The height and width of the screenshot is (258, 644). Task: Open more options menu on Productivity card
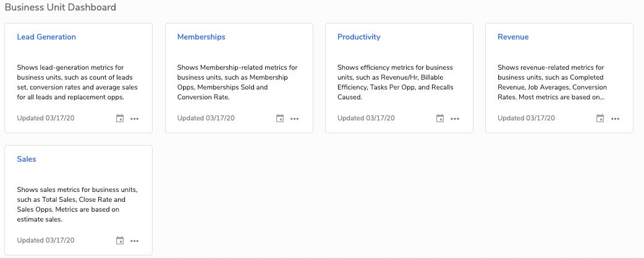(x=455, y=119)
